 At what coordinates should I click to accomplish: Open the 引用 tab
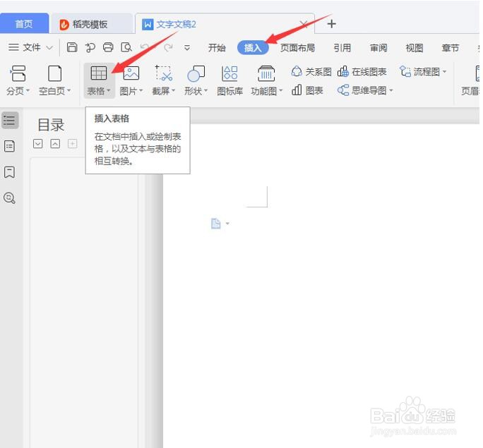(342, 48)
